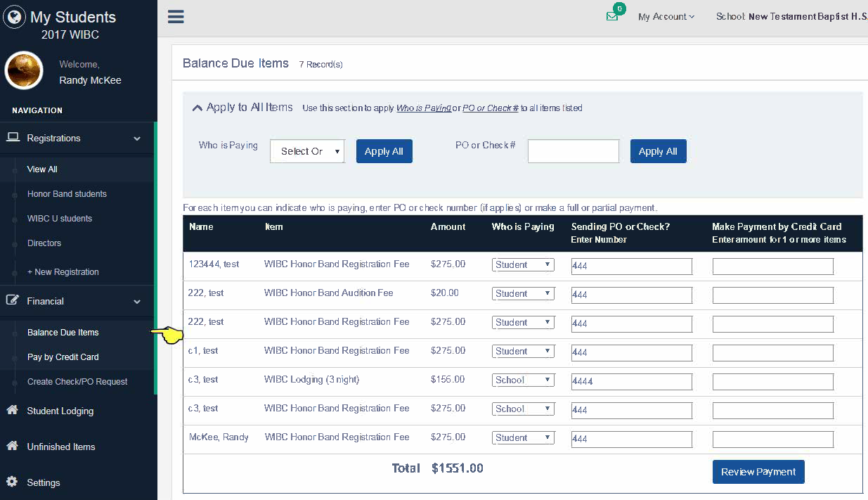This screenshot has width=868, height=500.
Task: Focus credit card amount field for Audition Fee row
Action: coord(773,295)
